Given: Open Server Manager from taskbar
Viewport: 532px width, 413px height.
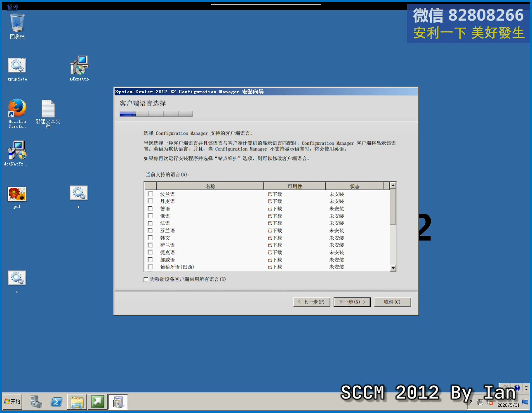Looking at the screenshot, I should tap(36, 401).
